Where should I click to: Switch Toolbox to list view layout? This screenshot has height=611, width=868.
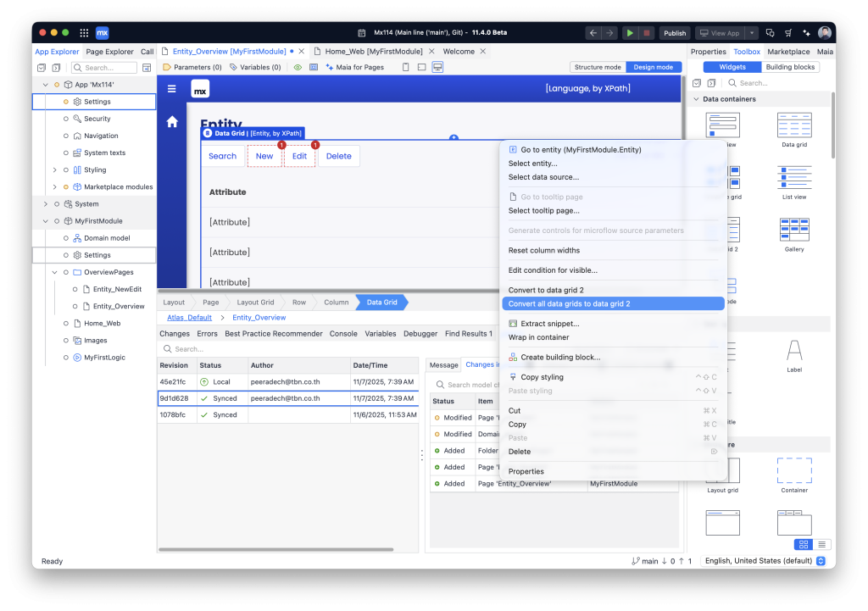pyautogui.click(x=821, y=544)
